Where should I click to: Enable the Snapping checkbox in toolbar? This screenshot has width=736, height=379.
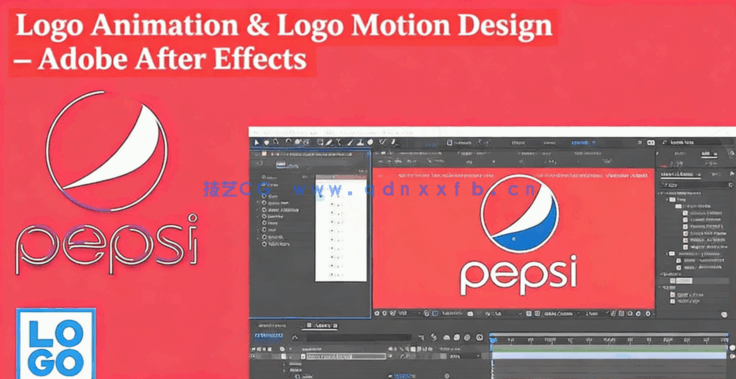pyautogui.click(x=450, y=142)
